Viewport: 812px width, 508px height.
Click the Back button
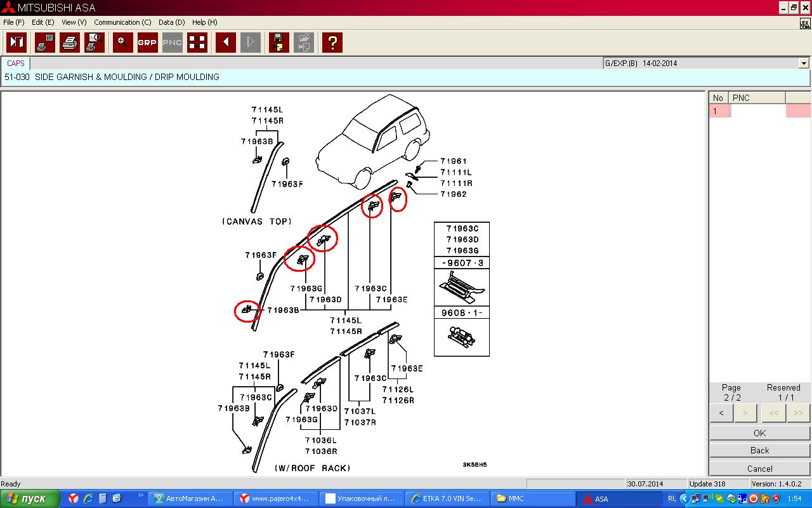tap(759, 450)
